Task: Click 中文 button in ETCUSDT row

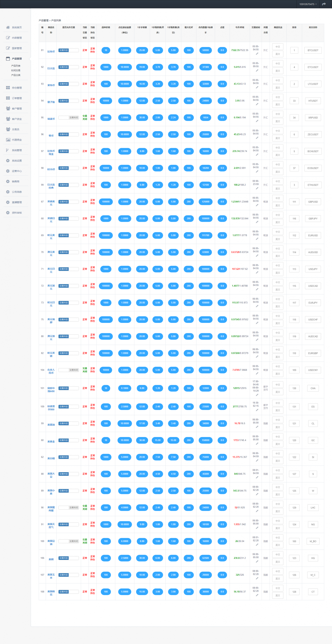Action: [278, 64]
